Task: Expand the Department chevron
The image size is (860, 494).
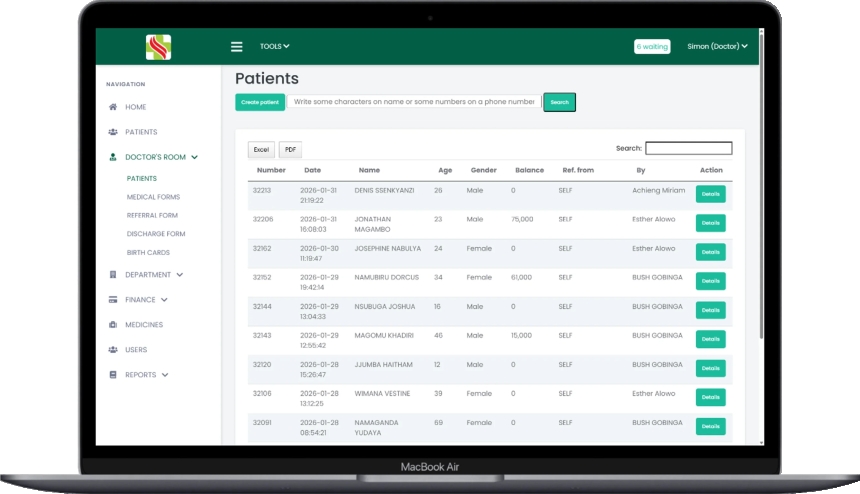Action: tap(180, 275)
